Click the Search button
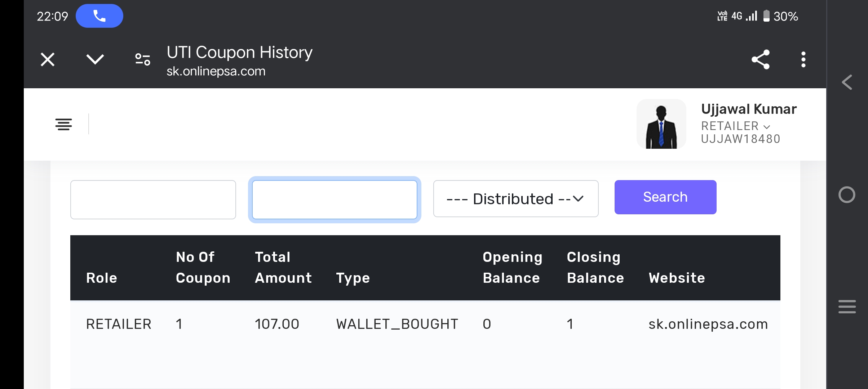This screenshot has height=389, width=868. 665,197
